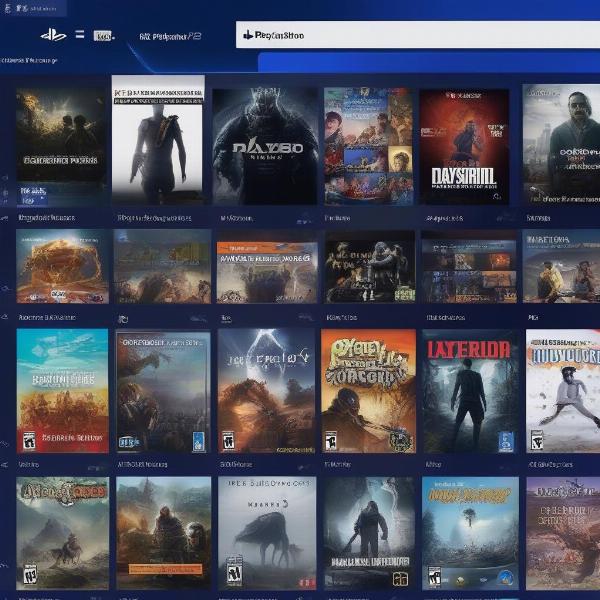Viewport: 600px width, 600px height.
Task: Open the dark screenshot collage thumbnail in the second row
Action: click(469, 267)
